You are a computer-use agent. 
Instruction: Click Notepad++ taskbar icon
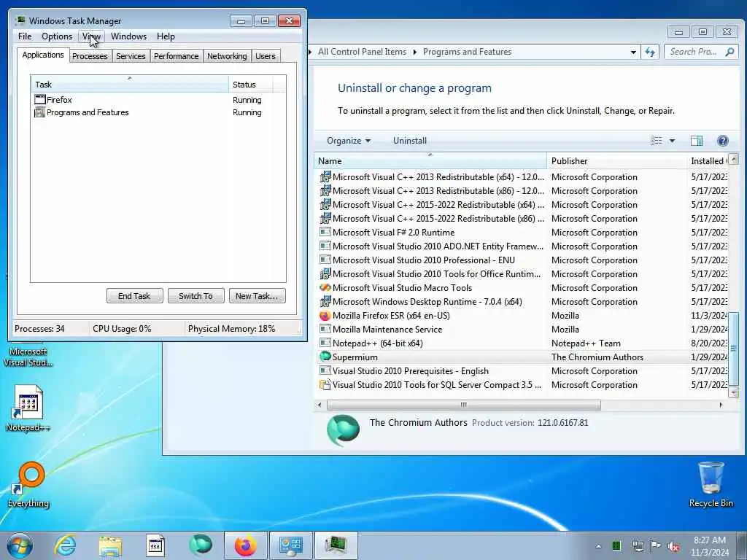pyautogui.click(x=155, y=545)
